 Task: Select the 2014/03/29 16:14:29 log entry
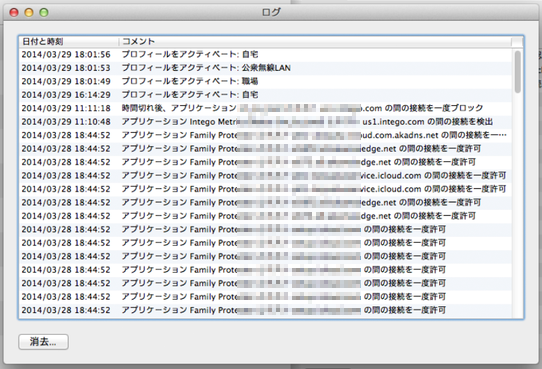265,95
